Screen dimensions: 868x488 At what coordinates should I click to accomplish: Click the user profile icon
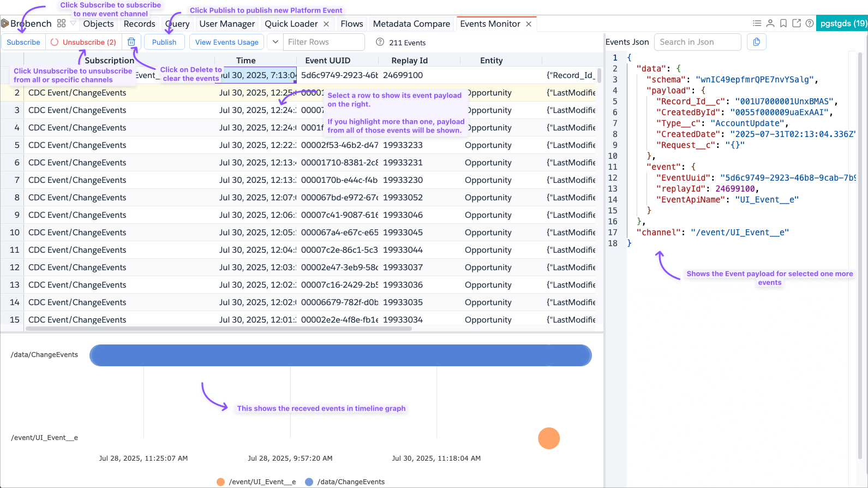[770, 23]
